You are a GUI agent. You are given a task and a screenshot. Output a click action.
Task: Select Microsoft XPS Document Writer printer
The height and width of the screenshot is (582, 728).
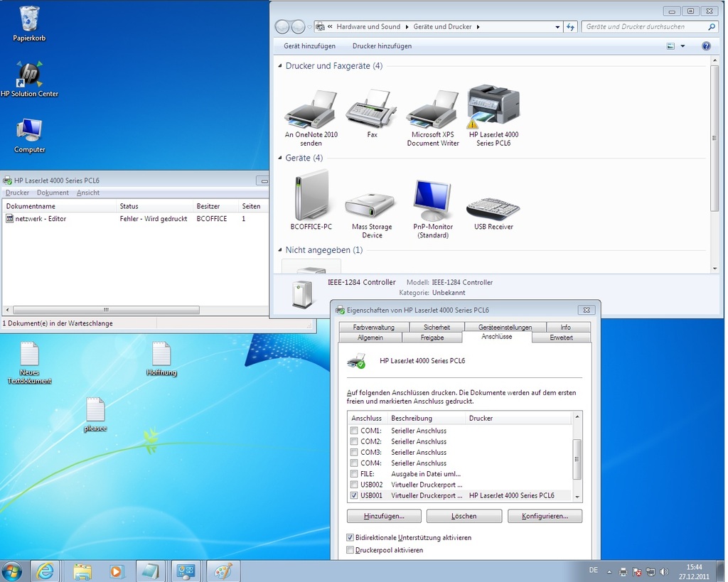tap(433, 118)
